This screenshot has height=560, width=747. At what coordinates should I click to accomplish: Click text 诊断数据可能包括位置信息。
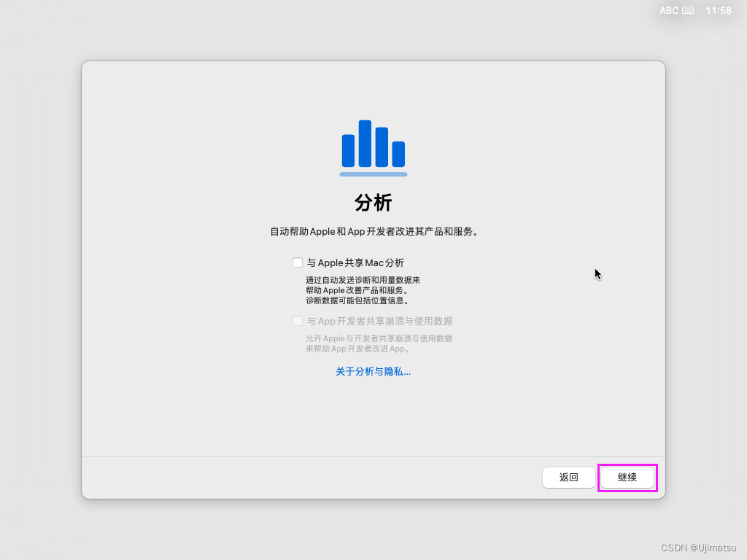click(x=357, y=300)
